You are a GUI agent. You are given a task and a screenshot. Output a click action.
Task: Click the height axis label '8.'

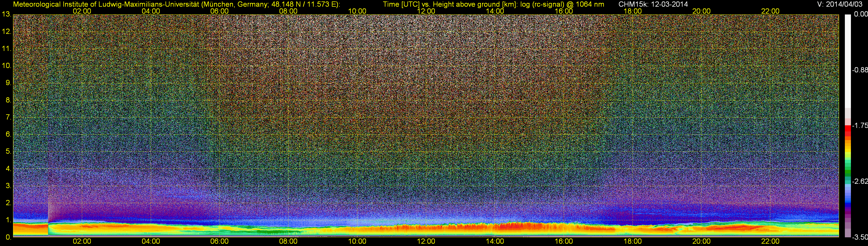[8, 100]
